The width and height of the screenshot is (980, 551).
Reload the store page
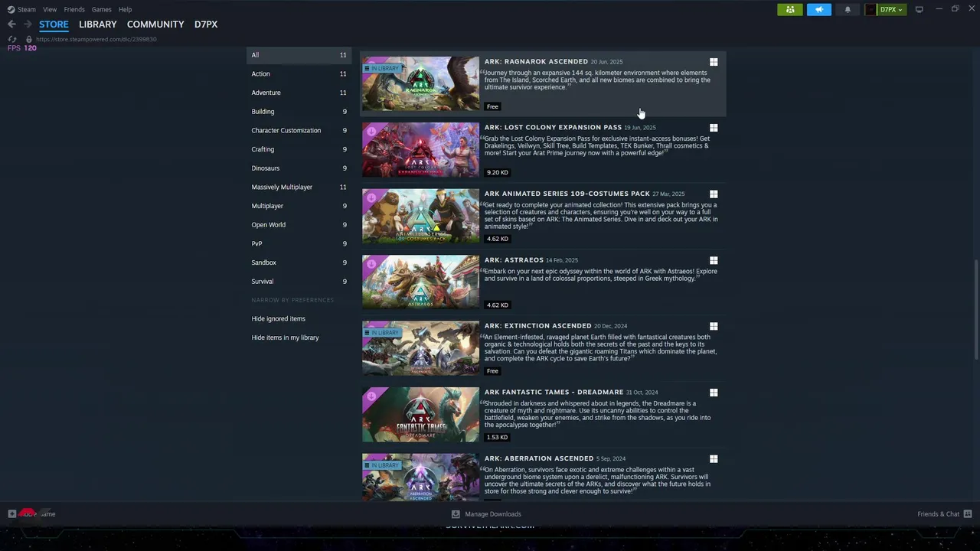12,39
